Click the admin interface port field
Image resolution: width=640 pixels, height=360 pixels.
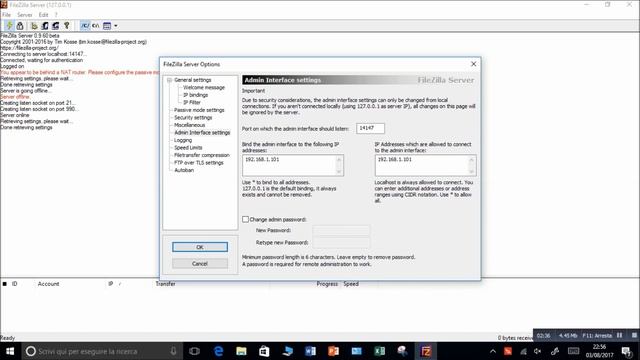(x=370, y=128)
